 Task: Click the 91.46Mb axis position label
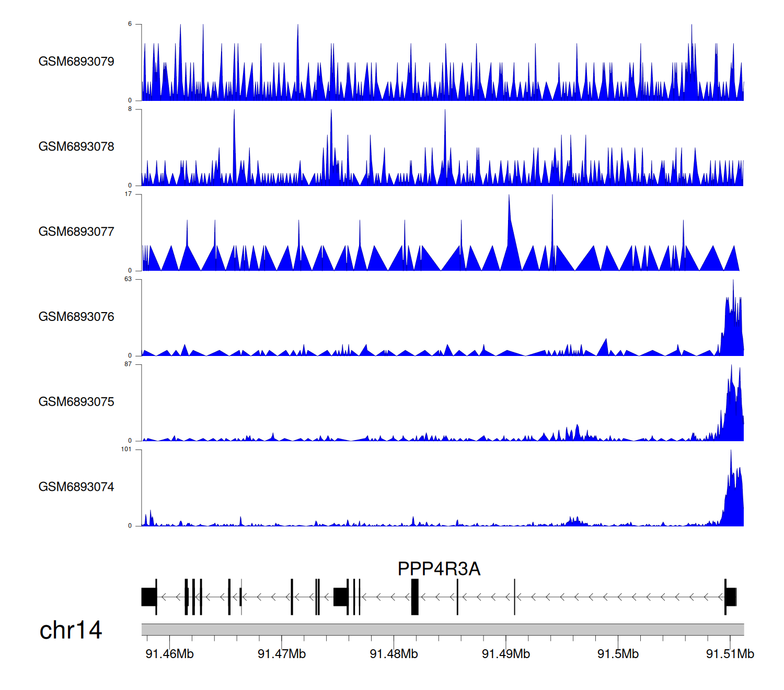pyautogui.click(x=169, y=654)
